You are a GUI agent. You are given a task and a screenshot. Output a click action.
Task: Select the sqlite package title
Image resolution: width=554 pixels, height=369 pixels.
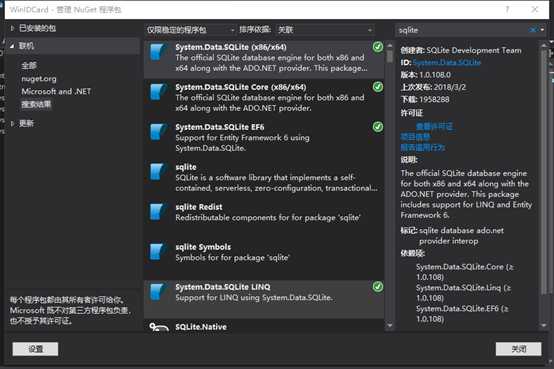click(186, 167)
